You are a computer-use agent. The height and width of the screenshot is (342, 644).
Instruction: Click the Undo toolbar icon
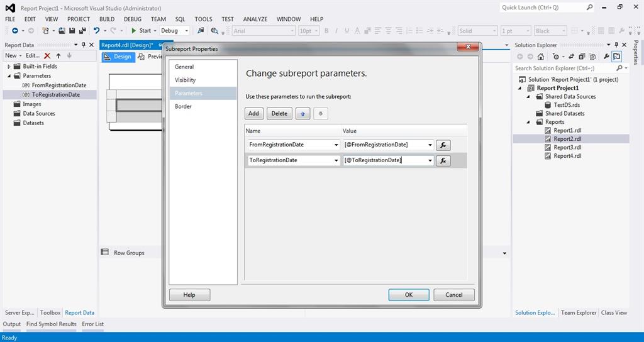[x=96, y=31]
